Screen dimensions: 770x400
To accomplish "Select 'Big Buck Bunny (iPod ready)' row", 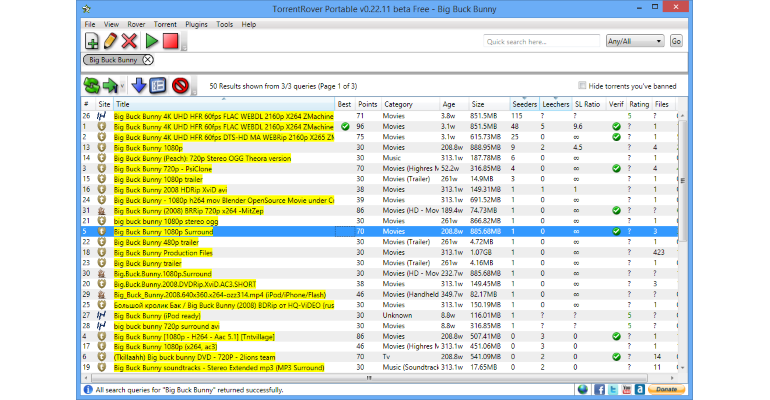I will pos(380,316).
